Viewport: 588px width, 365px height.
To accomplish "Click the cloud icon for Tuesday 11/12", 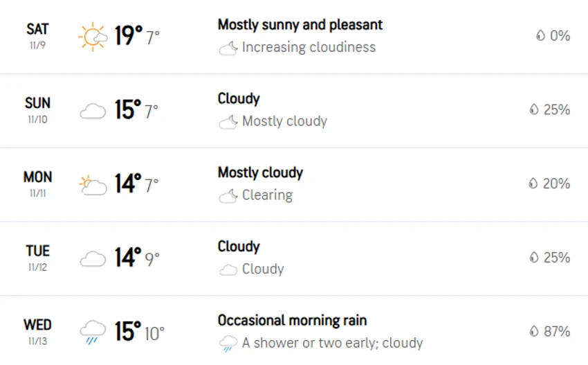I will click(93, 259).
